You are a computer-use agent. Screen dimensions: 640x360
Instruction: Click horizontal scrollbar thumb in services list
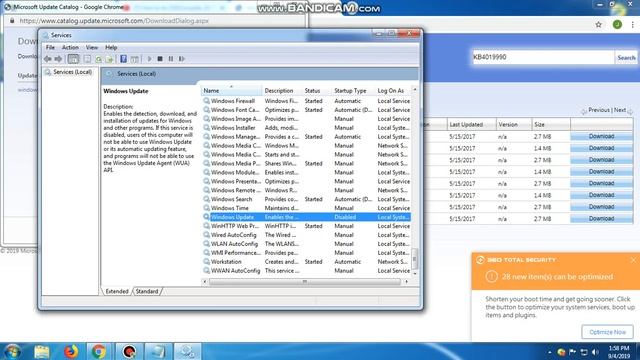(305, 282)
